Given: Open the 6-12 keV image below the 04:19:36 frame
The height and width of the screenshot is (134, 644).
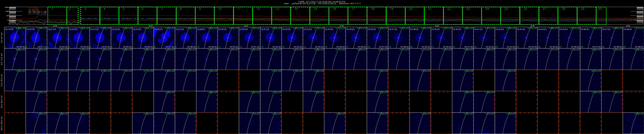Looking at the screenshot, I should 15,59.
